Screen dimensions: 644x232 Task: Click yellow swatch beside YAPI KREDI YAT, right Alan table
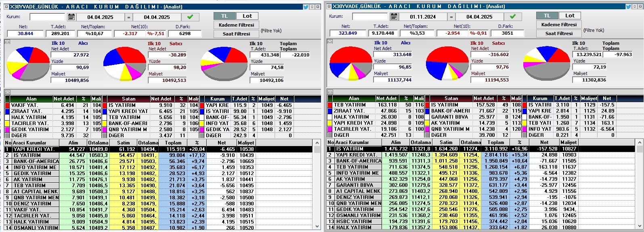pos(330,123)
